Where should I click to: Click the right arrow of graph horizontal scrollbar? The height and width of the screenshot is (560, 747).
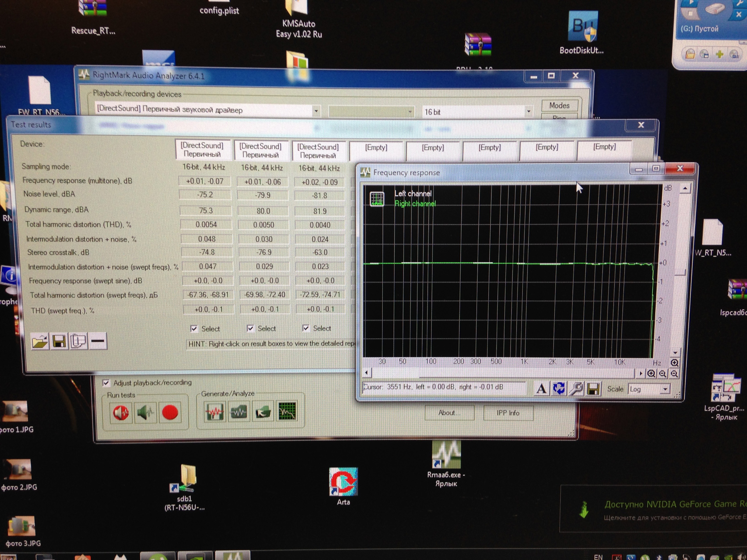(640, 373)
